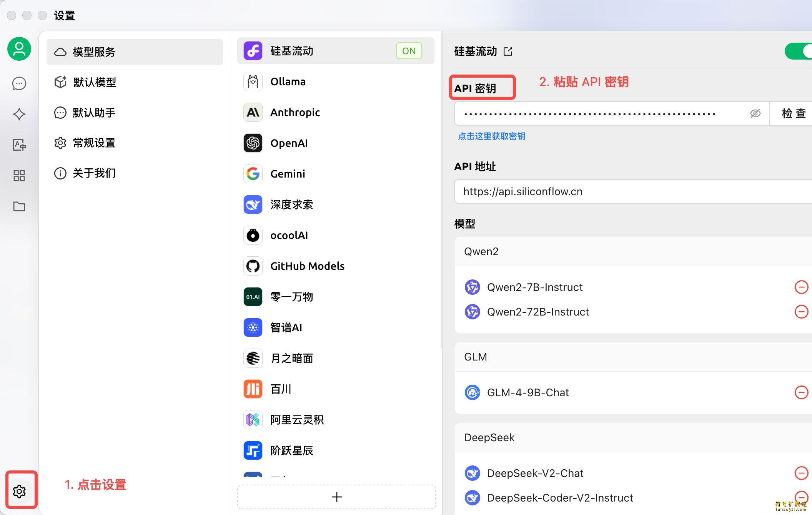Toggle the 硅基流动 provider enable switch

[799, 51]
